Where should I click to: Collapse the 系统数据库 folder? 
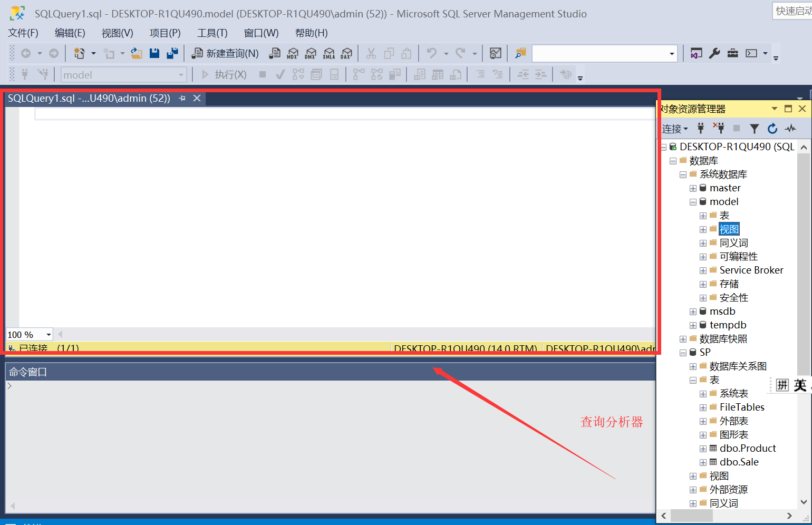coord(683,174)
